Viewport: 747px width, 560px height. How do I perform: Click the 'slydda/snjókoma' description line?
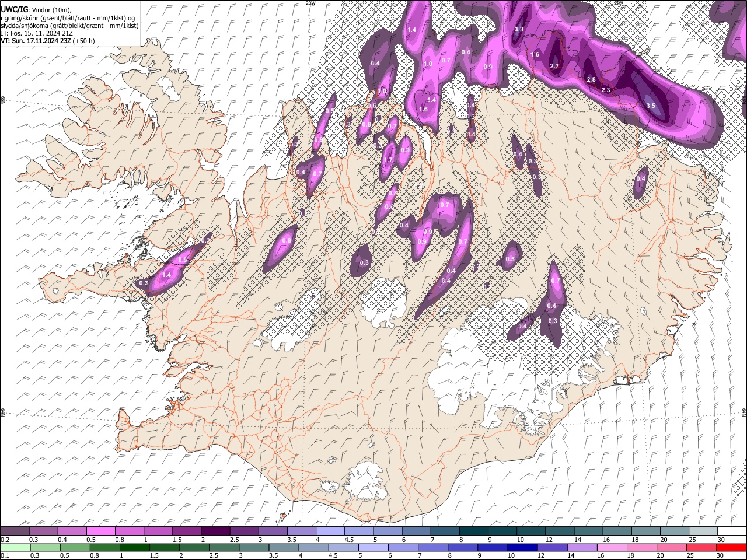(x=69, y=26)
